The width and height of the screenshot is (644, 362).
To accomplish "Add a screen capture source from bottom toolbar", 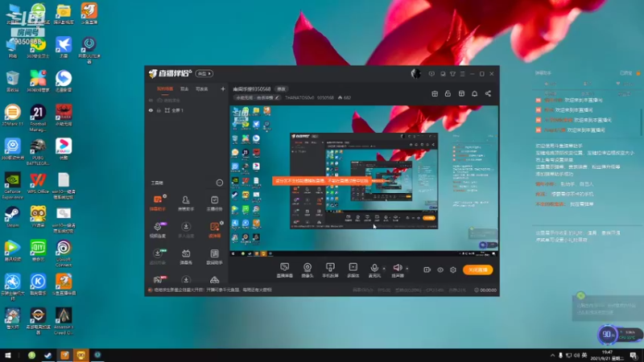I will tap(285, 270).
